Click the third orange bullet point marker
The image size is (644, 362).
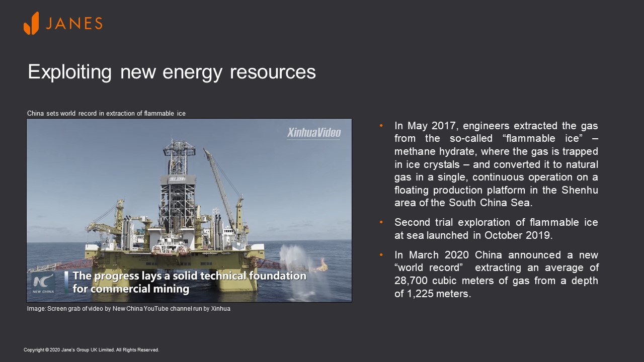(x=381, y=255)
